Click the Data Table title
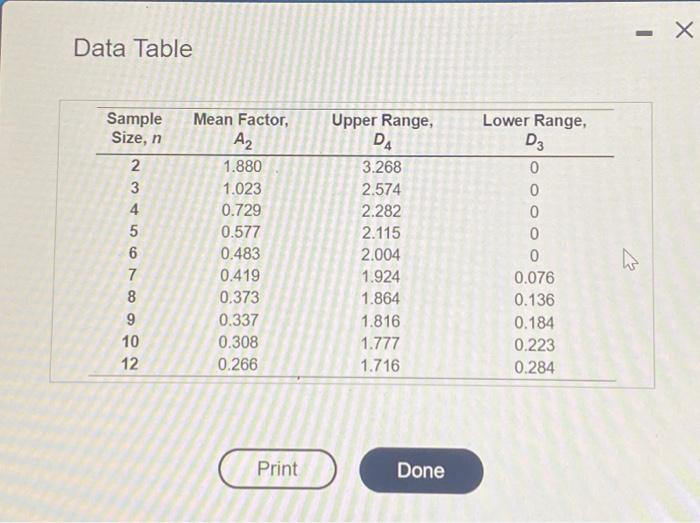 (x=133, y=48)
